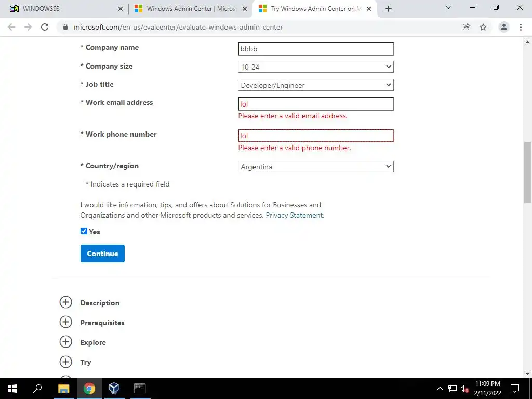Click the Try section heading
Image resolution: width=532 pixels, height=399 pixels.
click(x=86, y=362)
